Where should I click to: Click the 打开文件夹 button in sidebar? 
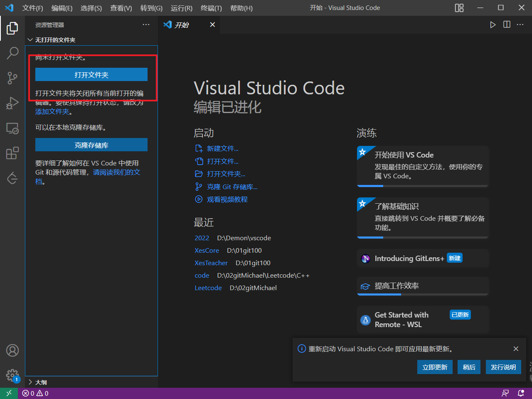tap(91, 75)
